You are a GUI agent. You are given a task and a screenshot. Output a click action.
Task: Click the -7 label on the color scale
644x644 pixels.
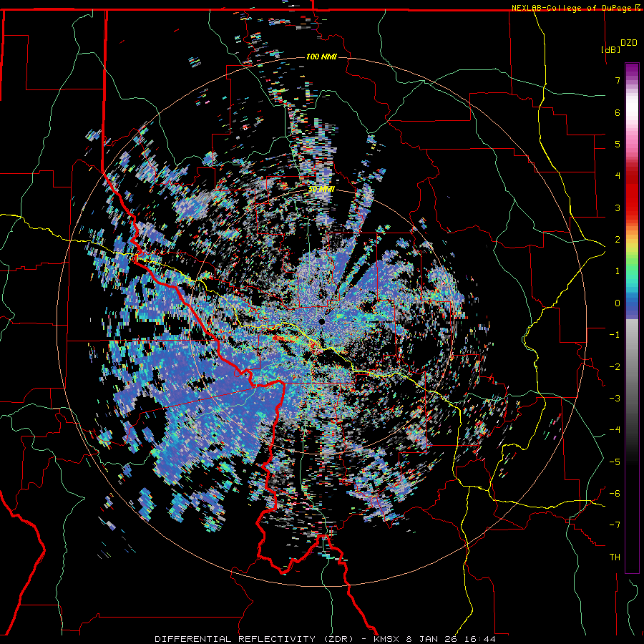615,525
